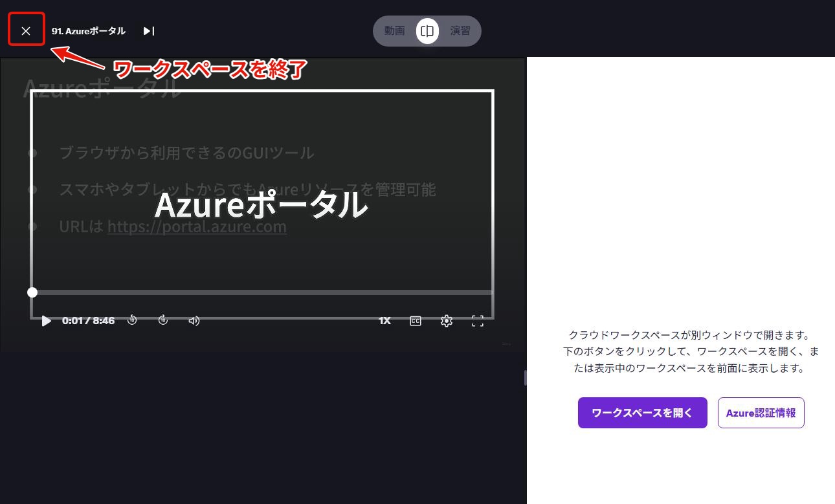835x504 pixels.
Task: Click the video's 0:01 / 8:46 time display
Action: pos(88,320)
